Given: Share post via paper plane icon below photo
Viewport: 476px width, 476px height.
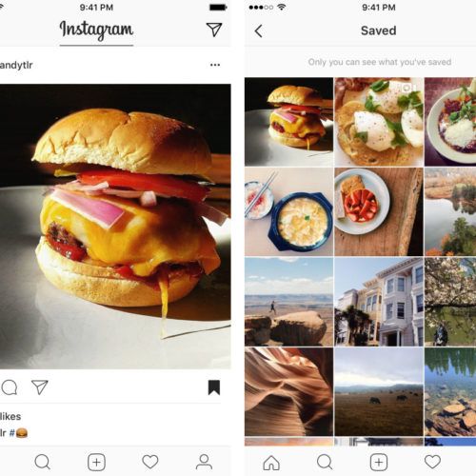Looking at the screenshot, I should [40, 387].
